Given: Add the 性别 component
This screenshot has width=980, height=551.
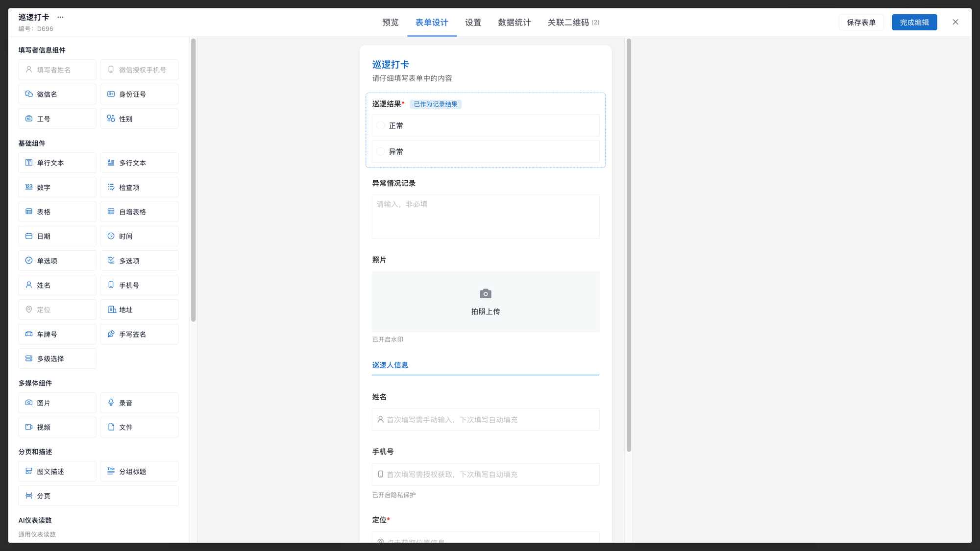Looking at the screenshot, I should [139, 119].
